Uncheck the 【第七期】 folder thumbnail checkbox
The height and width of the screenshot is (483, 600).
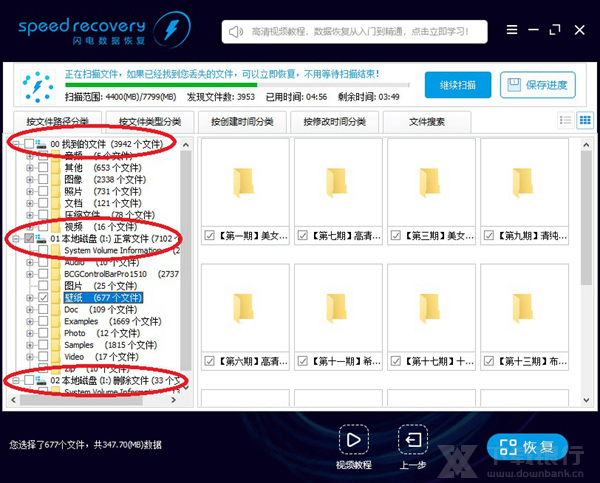point(303,235)
